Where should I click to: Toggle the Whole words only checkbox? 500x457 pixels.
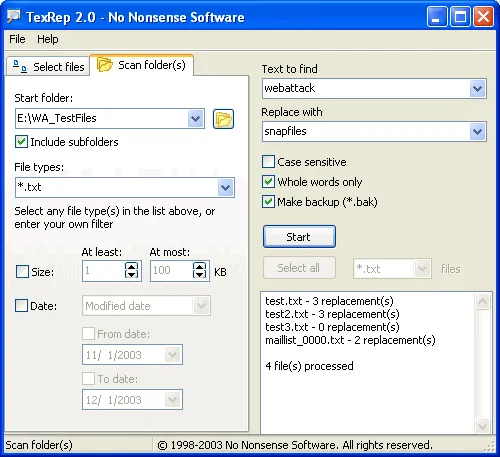click(x=268, y=182)
